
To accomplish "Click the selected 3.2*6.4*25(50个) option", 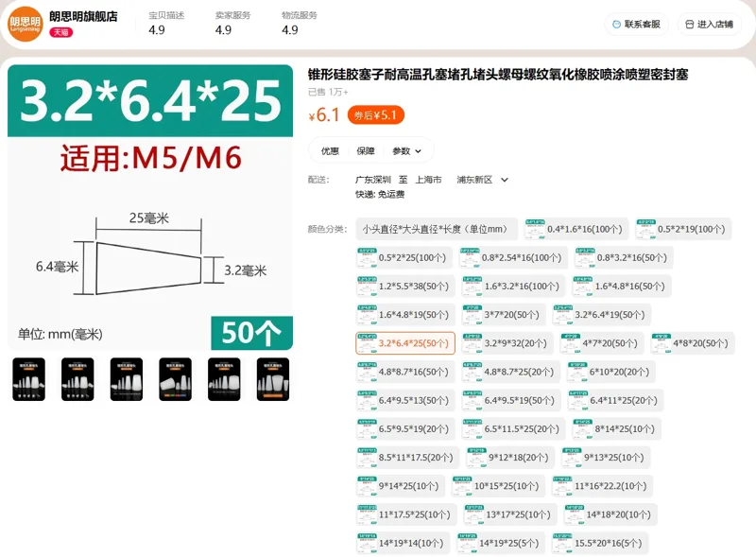I will tap(405, 343).
